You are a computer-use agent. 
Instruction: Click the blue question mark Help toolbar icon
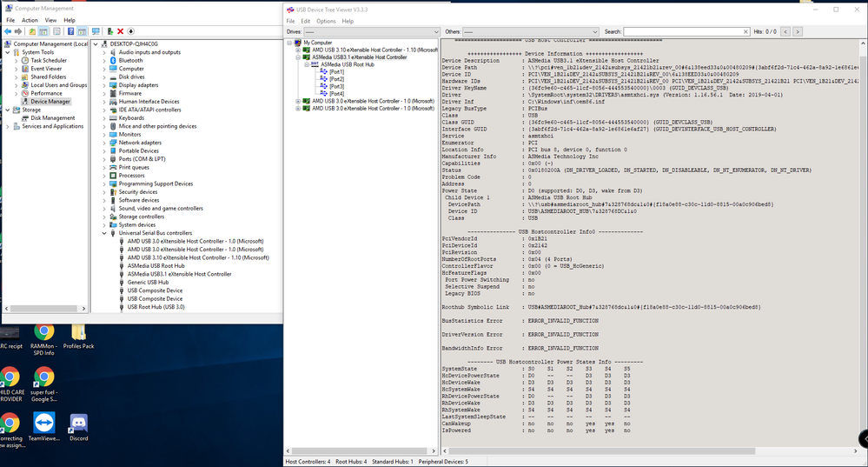click(70, 31)
